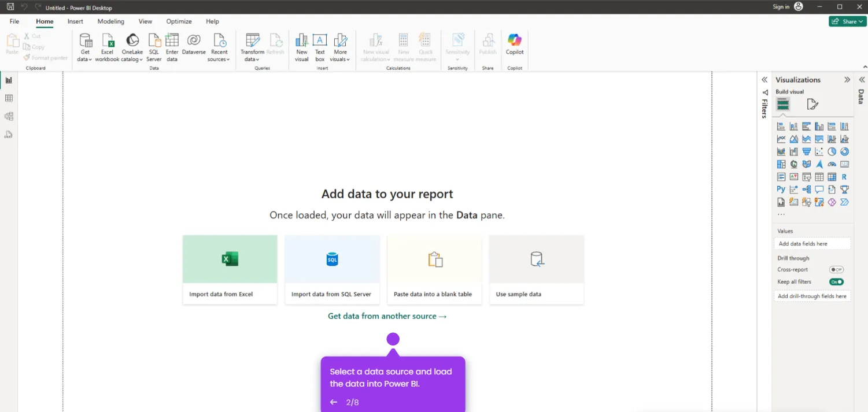This screenshot has width=868, height=412.
Task: Switch to the Insert tab
Action: (75, 21)
